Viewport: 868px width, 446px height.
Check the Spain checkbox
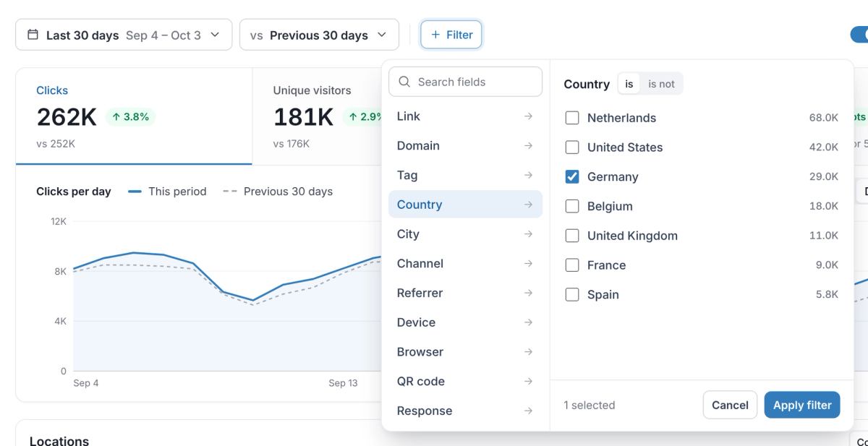572,294
